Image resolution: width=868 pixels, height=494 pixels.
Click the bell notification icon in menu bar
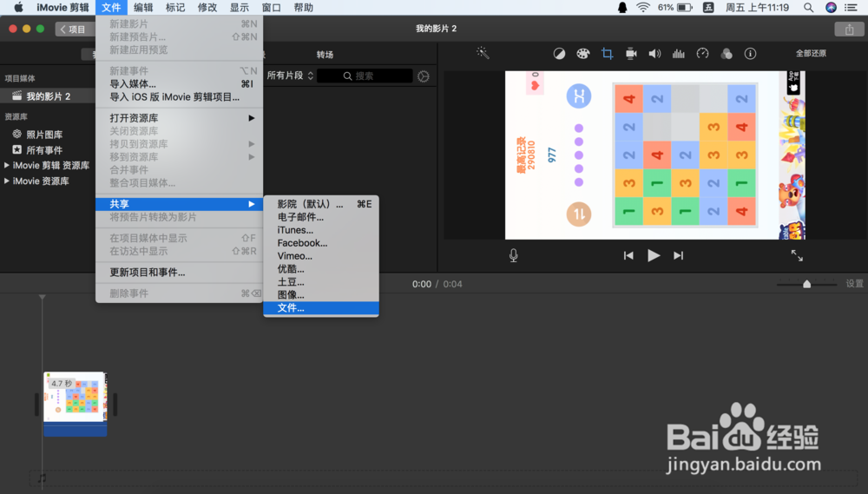[x=622, y=7]
